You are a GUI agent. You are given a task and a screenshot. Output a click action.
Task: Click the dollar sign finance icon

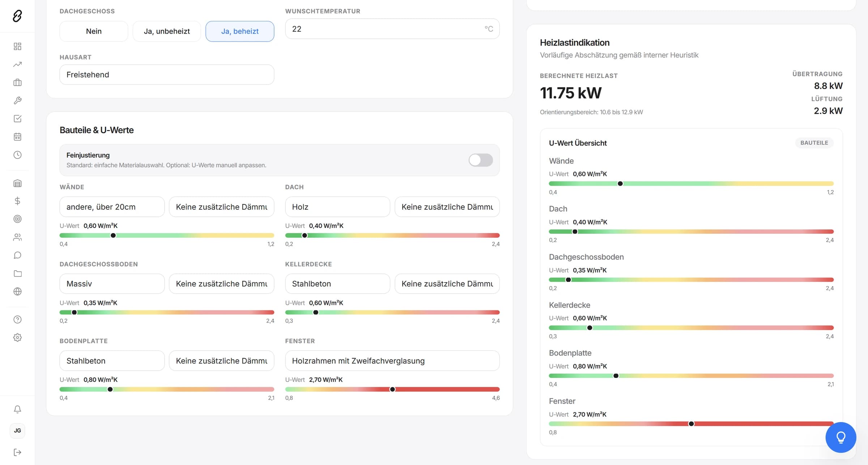coord(17,201)
